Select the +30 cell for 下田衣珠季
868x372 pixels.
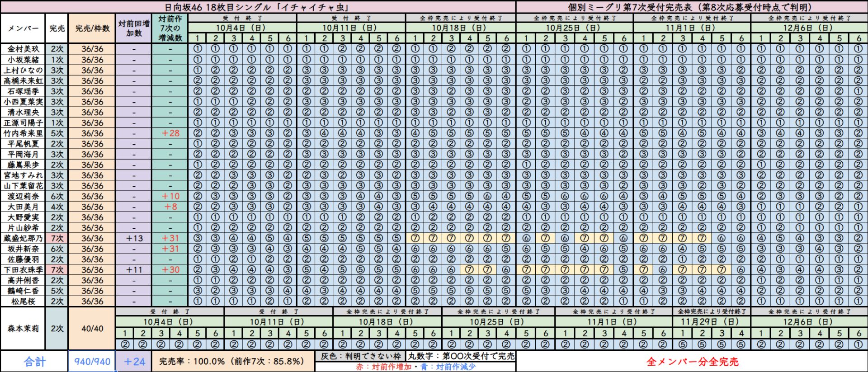(170, 270)
